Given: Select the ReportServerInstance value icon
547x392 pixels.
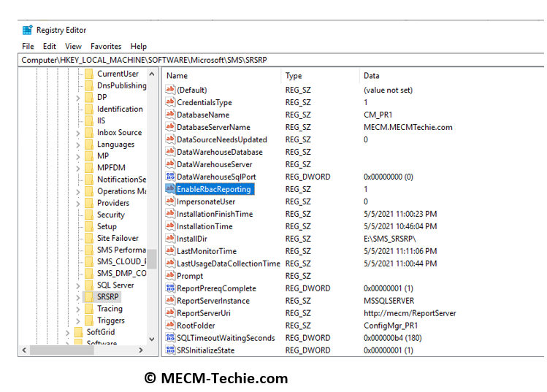Looking at the screenshot, I should [170, 300].
